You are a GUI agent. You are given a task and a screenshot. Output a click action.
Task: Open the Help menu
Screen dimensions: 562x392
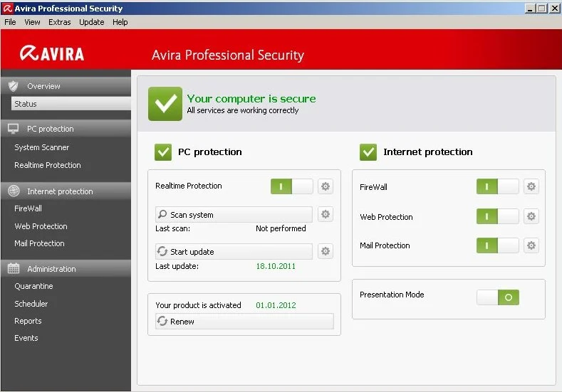(120, 22)
